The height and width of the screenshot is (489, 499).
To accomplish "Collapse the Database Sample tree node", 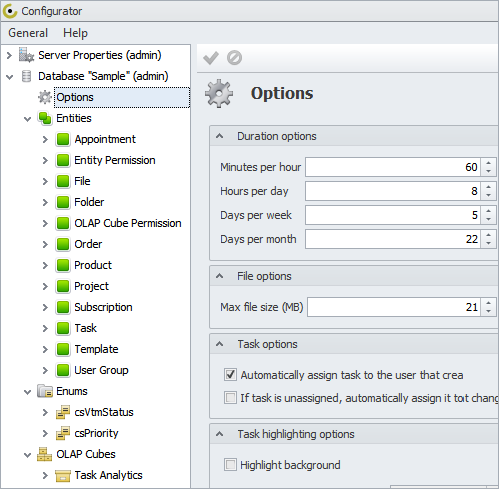I will coord(10,77).
